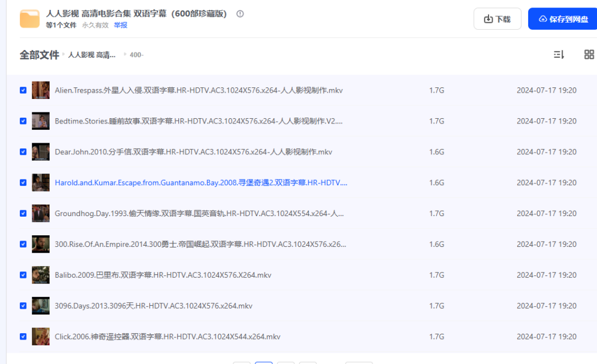Viewport: 597px width, 364px height.
Task: Uncheck the Dear.John.2010 file checkbox
Action: [x=23, y=152]
